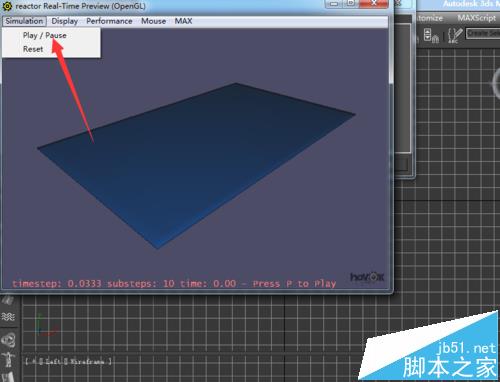500x382 pixels.
Task: Click the water waves reactor tool icon
Action: click(x=8, y=316)
